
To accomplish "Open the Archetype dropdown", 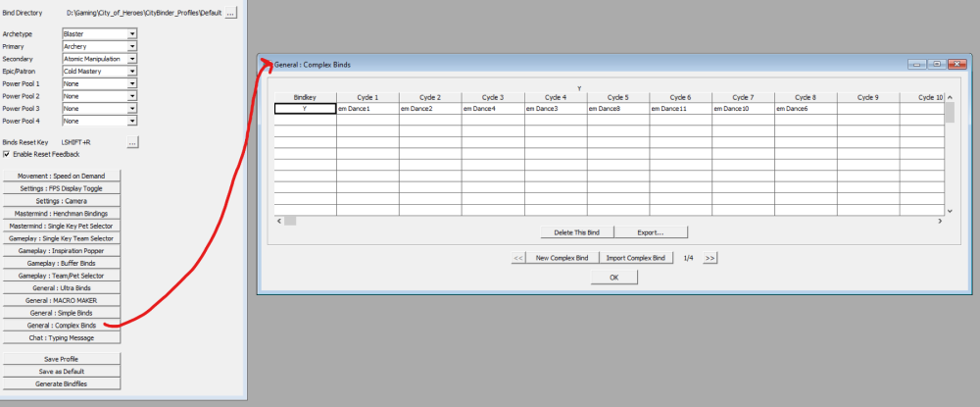I will [x=132, y=33].
